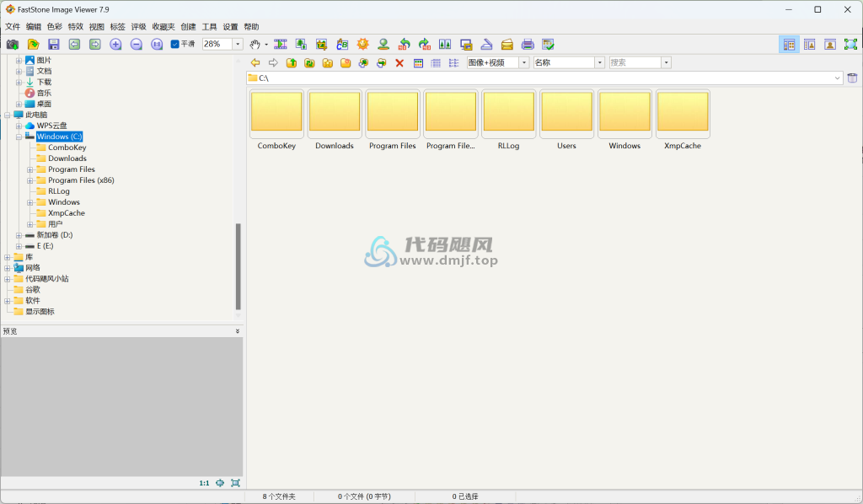Click the sun-shaped adjust lighting icon

click(362, 44)
